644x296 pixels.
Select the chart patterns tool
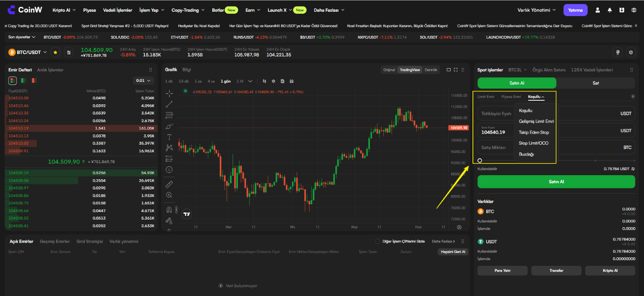click(169, 148)
